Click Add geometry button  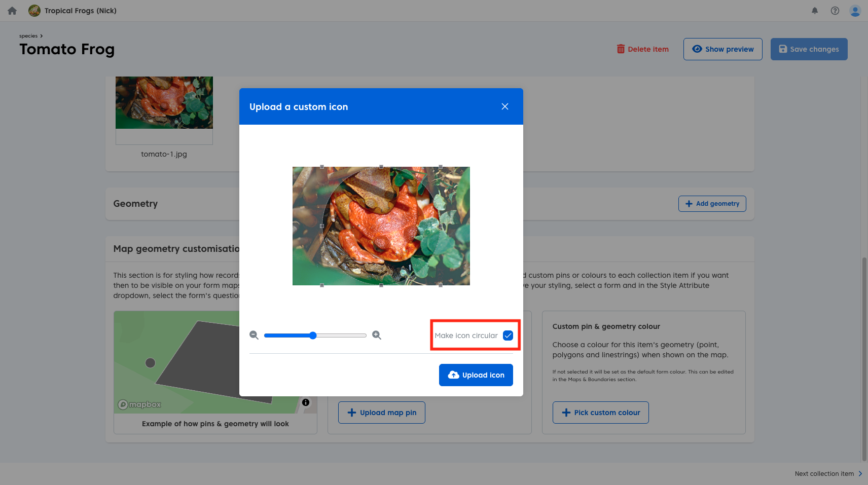pyautogui.click(x=712, y=204)
